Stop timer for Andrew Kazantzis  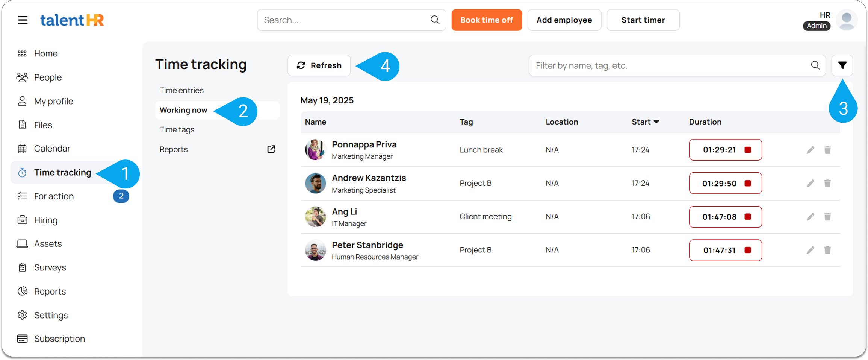(747, 183)
